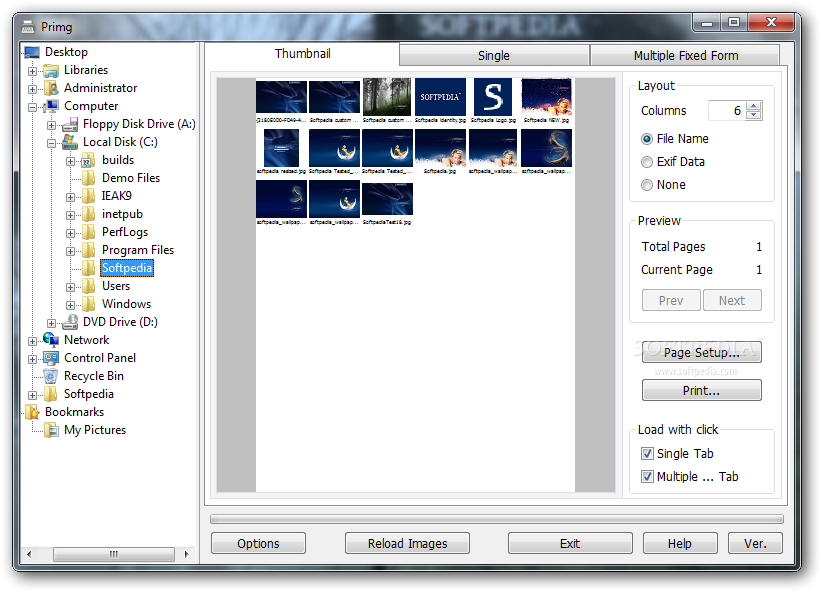Select the None caption radio button
This screenshot has height=592, width=822.
pos(647,185)
